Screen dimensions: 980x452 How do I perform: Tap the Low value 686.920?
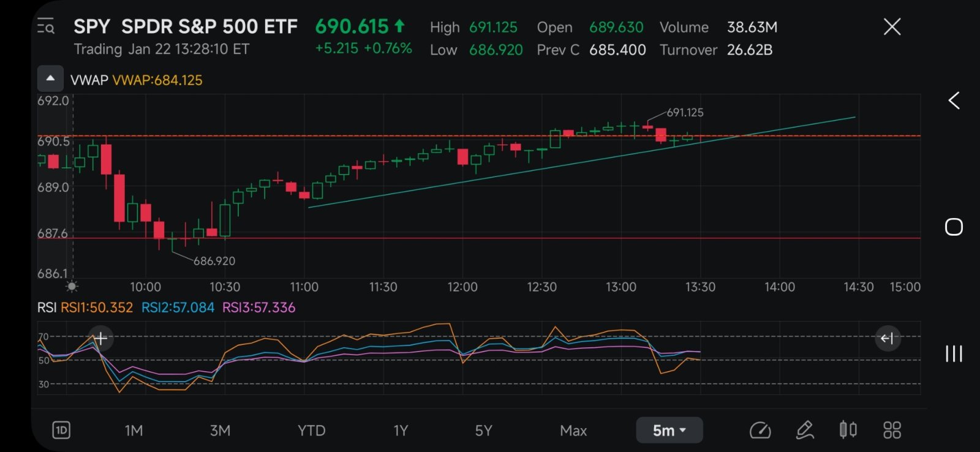(496, 50)
